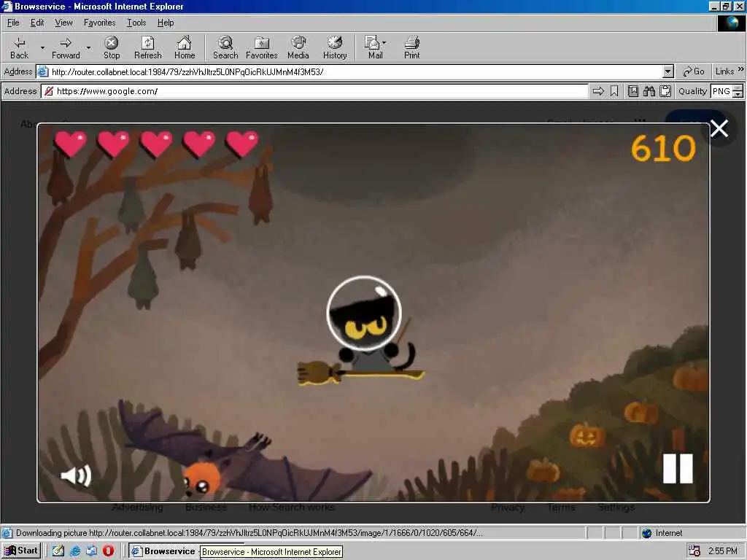Open the Tools menu
The width and height of the screenshot is (747, 560).
click(x=136, y=23)
